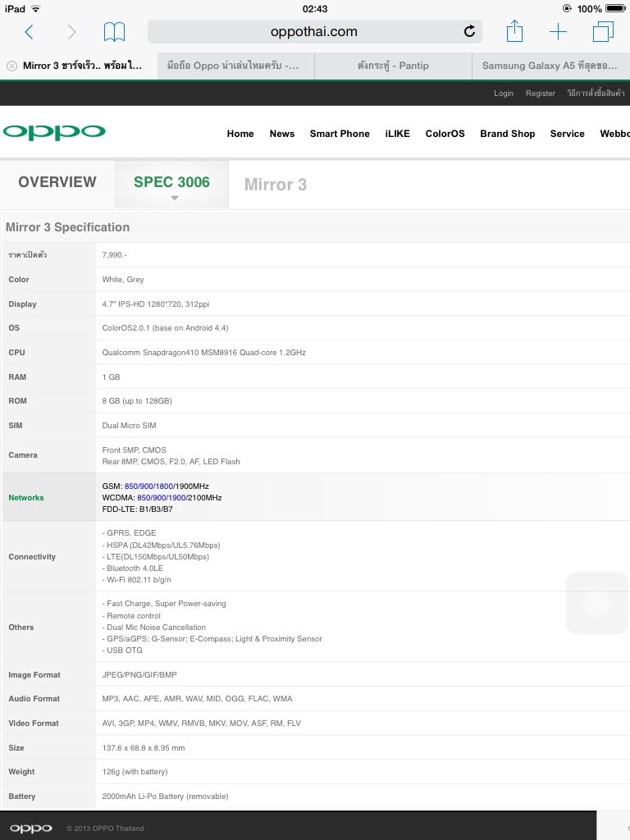Select 'FDD-LTE: B1/B3/B7' line
The image size is (630, 840).
click(x=137, y=509)
